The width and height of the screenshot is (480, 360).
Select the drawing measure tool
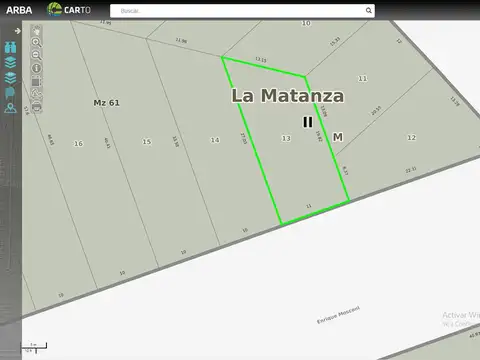[x=36, y=94]
